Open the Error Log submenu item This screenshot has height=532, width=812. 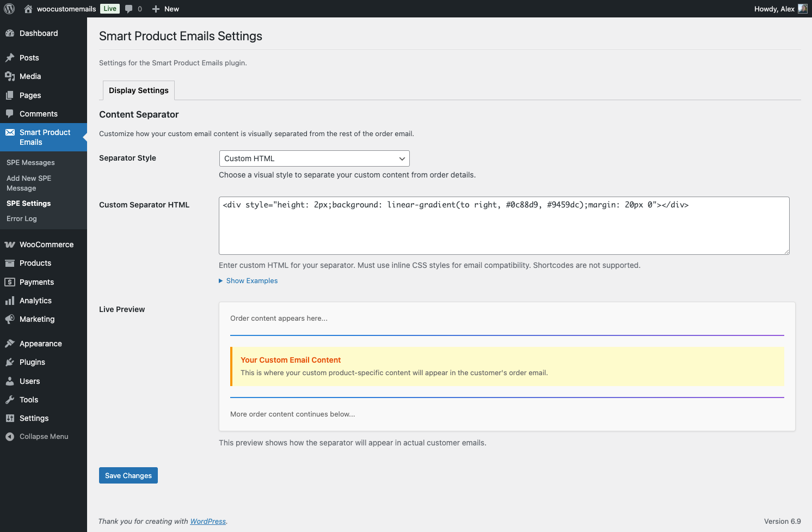point(22,219)
